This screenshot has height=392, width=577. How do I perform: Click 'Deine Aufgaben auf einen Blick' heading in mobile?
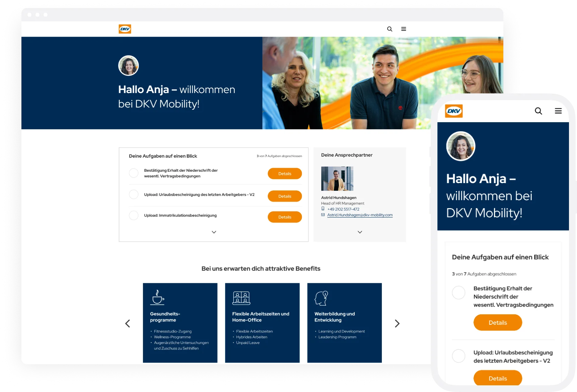point(500,257)
